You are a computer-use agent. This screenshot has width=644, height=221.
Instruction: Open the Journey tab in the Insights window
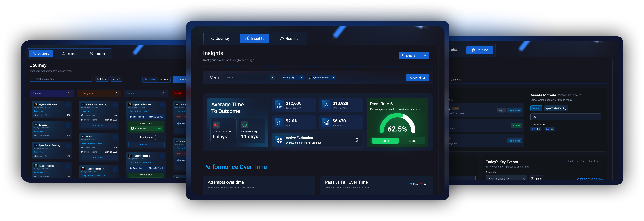click(220, 39)
